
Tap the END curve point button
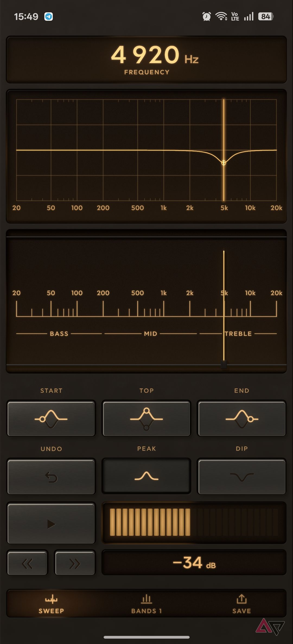pyautogui.click(x=242, y=419)
